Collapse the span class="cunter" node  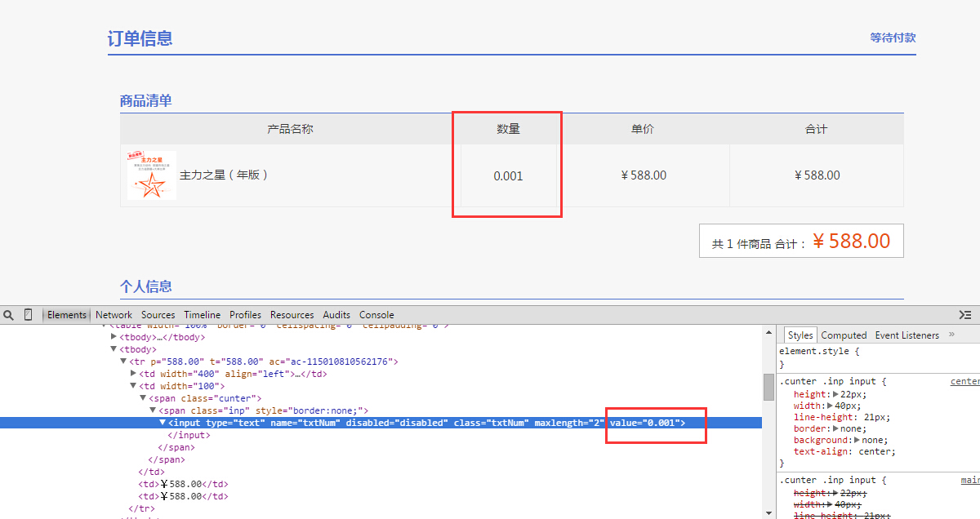click(x=144, y=398)
